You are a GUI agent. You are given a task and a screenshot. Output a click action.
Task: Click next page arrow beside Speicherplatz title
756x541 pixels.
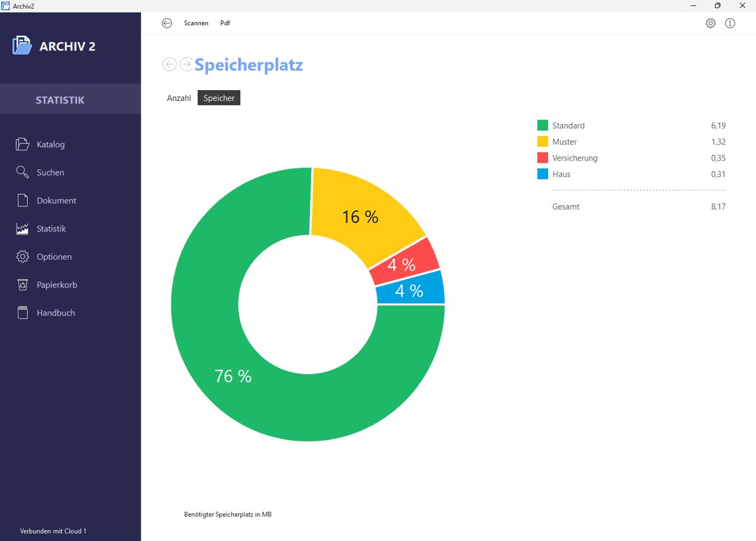click(x=186, y=64)
